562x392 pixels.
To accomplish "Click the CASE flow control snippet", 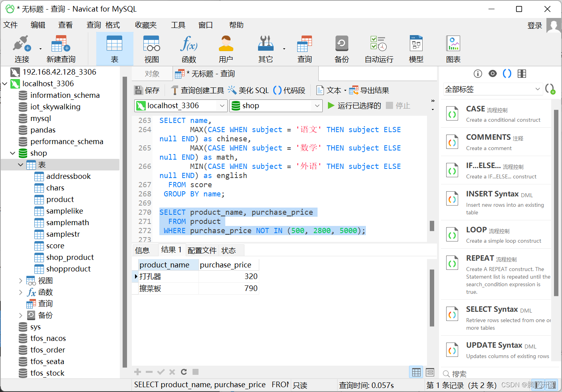I will 496,114.
